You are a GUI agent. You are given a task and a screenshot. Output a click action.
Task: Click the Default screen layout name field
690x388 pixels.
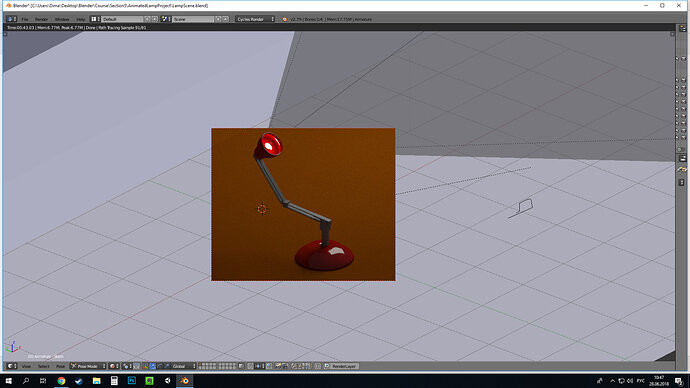(x=122, y=19)
